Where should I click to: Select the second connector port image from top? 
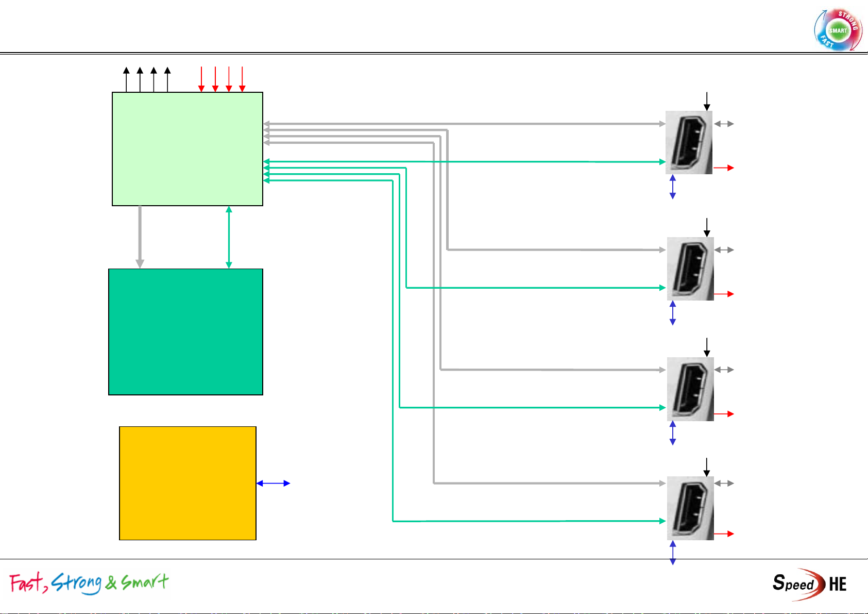click(x=690, y=269)
